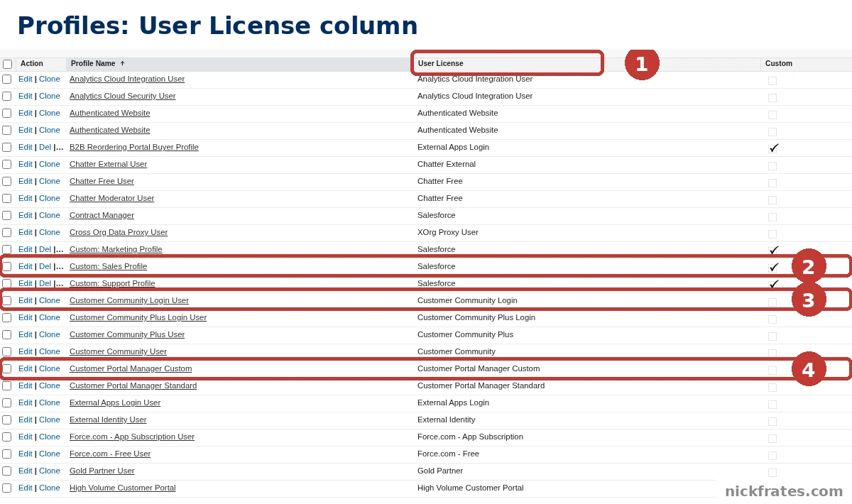
Task: Sort by the Profile Name column header
Action: (93, 64)
